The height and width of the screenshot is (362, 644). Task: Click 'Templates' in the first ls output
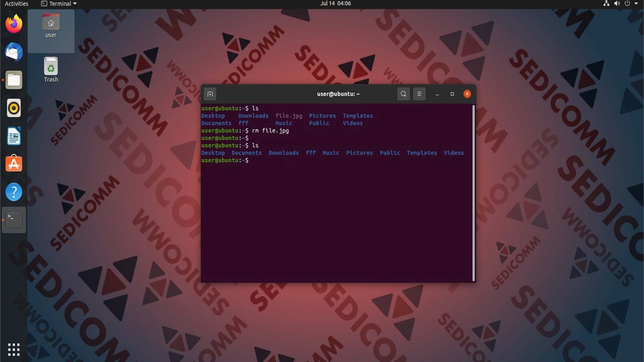click(x=358, y=116)
